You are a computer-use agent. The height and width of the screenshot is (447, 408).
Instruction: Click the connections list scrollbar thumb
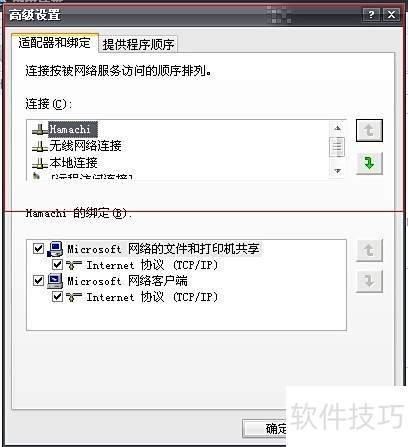[337, 147]
